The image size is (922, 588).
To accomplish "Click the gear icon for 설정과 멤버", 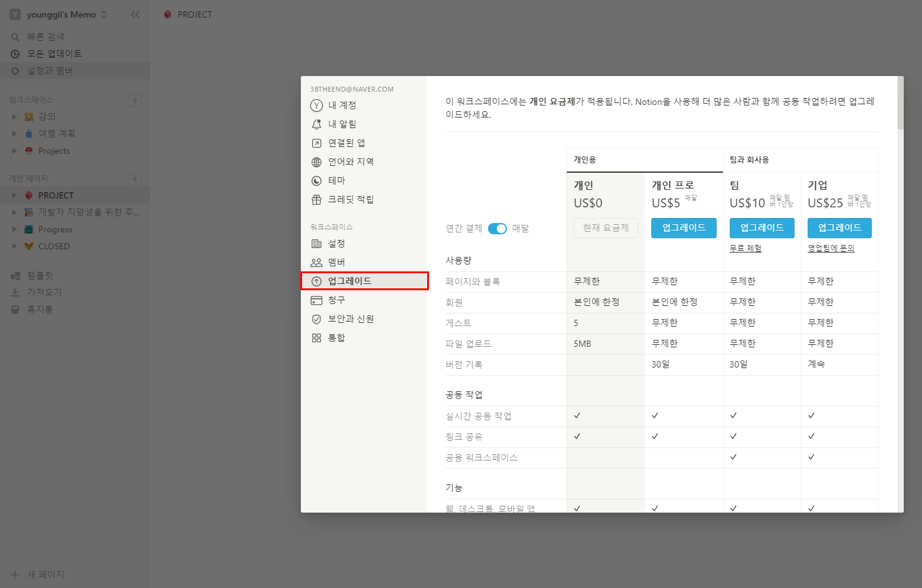I will tap(15, 71).
